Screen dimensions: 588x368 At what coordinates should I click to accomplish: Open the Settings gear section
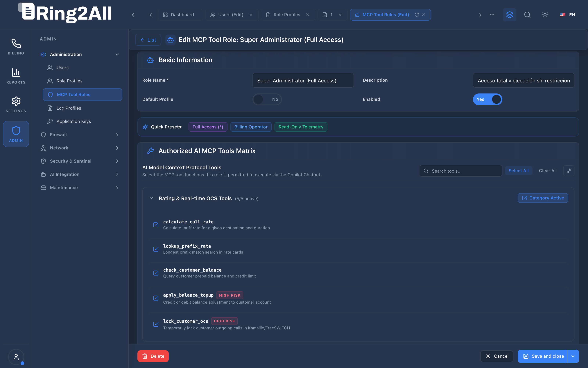click(16, 105)
